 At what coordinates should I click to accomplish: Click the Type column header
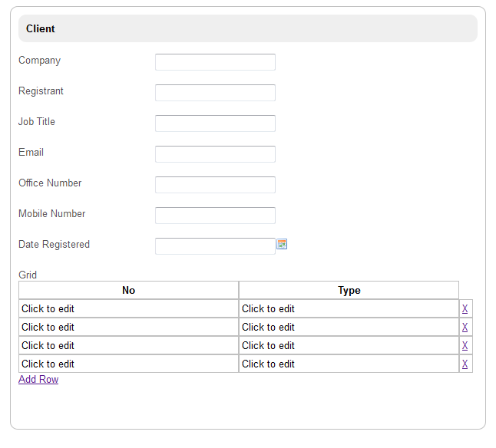349,291
